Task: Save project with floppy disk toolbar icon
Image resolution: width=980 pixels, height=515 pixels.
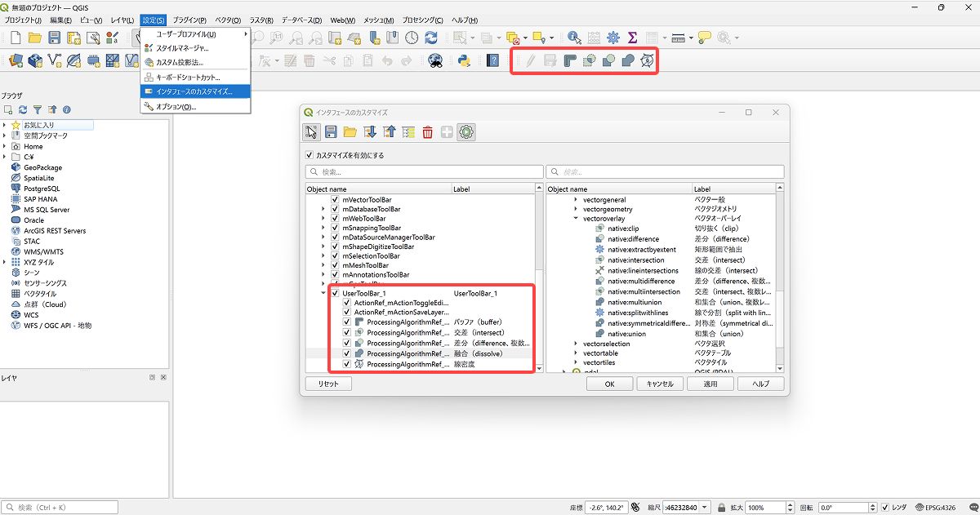Action: pos(55,38)
